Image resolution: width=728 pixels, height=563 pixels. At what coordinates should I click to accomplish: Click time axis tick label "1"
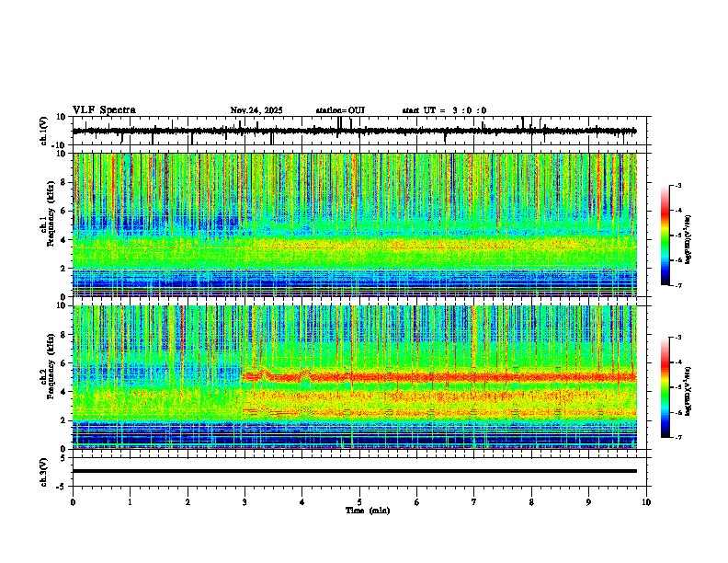(131, 502)
